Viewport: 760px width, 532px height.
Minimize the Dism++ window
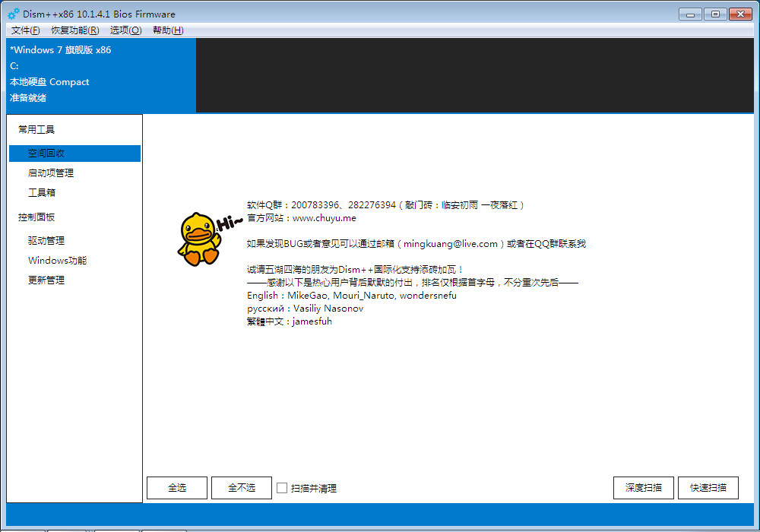point(690,14)
